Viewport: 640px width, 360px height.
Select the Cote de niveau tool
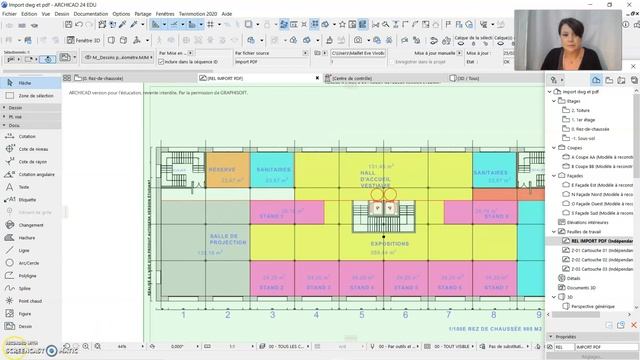[31, 149]
